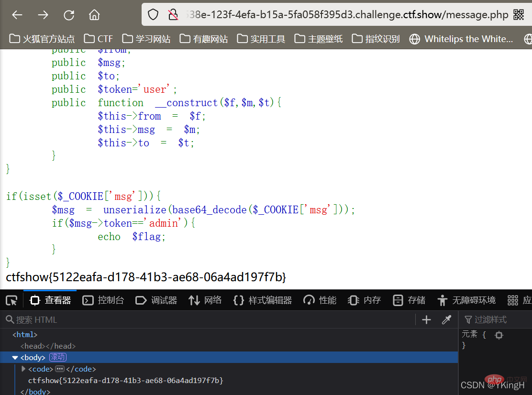This screenshot has width=532, height=395.
Task: Open the tracking protection shield icon
Action: 153,14
